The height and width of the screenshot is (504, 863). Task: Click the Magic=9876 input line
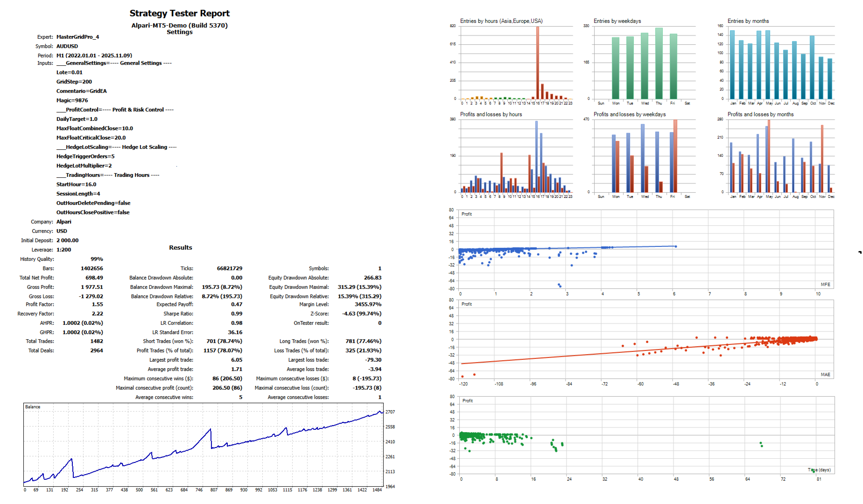tap(72, 100)
